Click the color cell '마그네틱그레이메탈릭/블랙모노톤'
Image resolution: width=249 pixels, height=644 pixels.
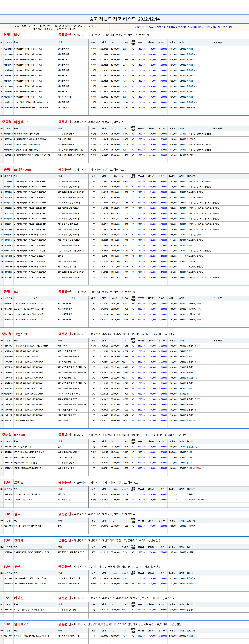point(71,552)
